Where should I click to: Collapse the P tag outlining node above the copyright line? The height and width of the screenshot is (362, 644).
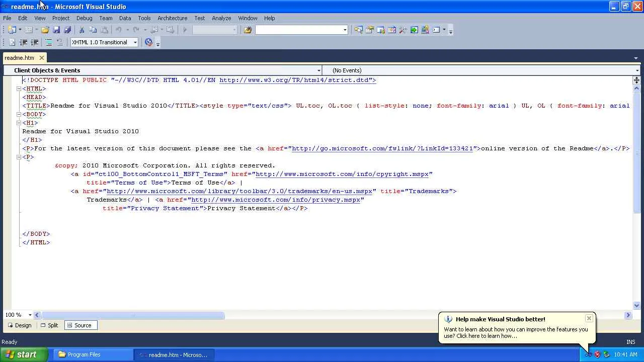(19, 157)
